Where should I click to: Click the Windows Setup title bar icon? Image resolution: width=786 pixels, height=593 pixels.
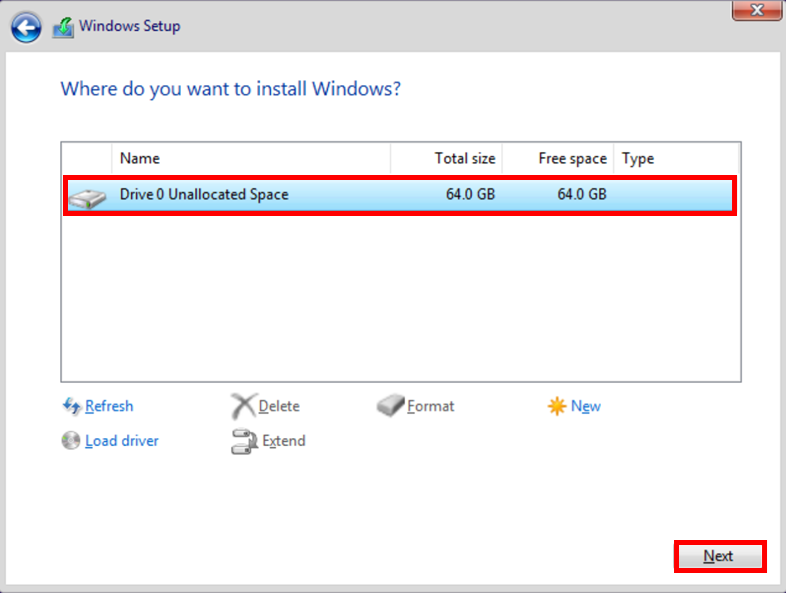coord(63,28)
